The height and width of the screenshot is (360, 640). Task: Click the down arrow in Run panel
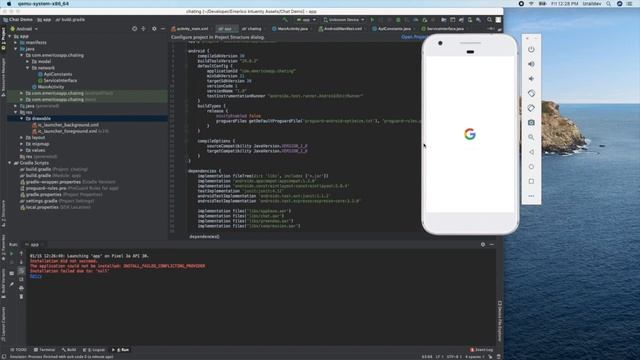tap(21, 262)
